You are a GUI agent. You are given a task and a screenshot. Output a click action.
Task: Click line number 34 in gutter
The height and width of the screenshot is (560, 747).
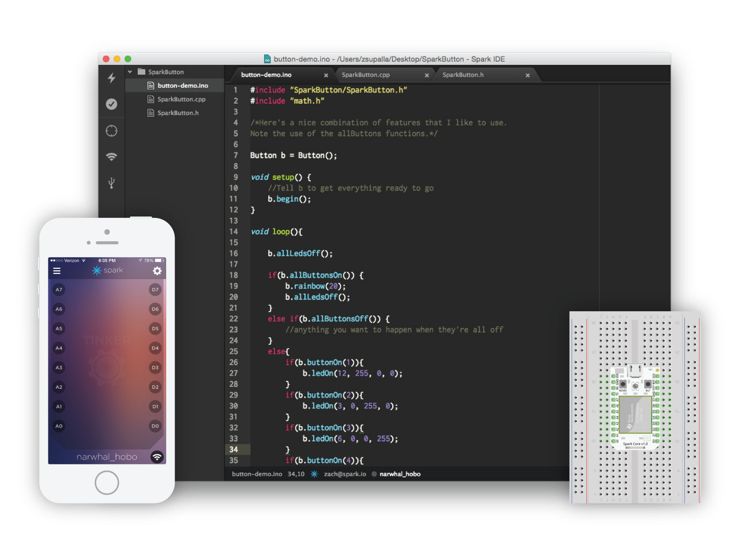pyautogui.click(x=234, y=449)
